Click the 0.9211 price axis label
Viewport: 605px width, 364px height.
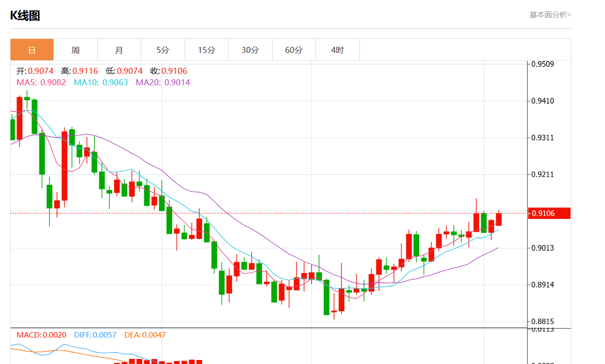click(x=543, y=175)
